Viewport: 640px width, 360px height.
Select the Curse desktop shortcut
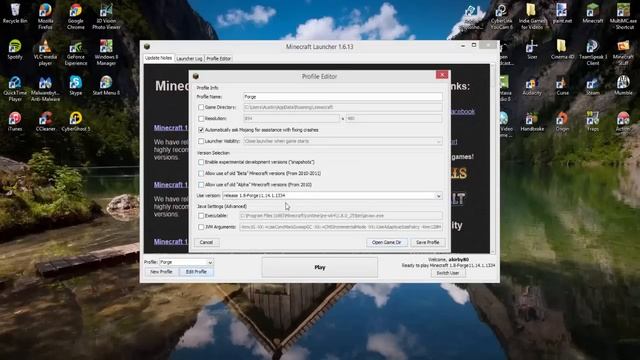coord(562,85)
